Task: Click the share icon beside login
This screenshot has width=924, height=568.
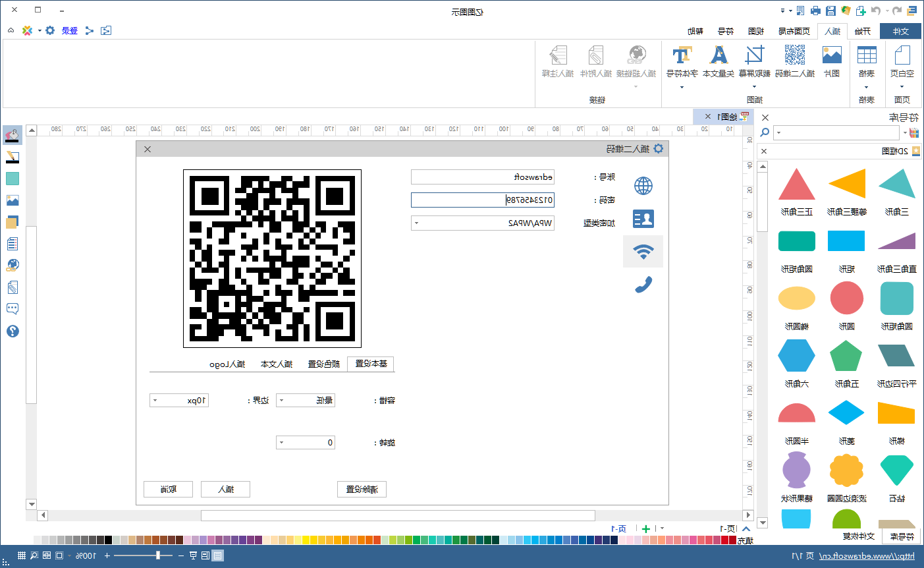Action: click(x=90, y=30)
